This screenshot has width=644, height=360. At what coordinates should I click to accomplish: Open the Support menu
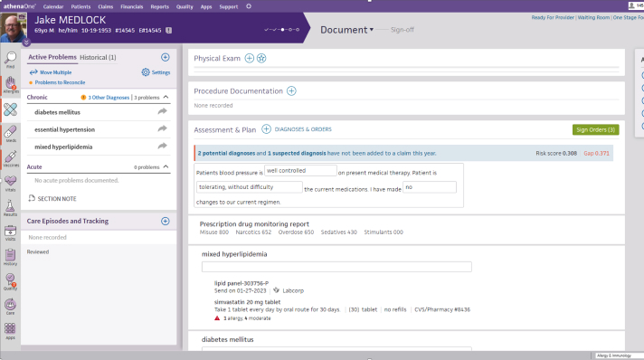coord(229,6)
